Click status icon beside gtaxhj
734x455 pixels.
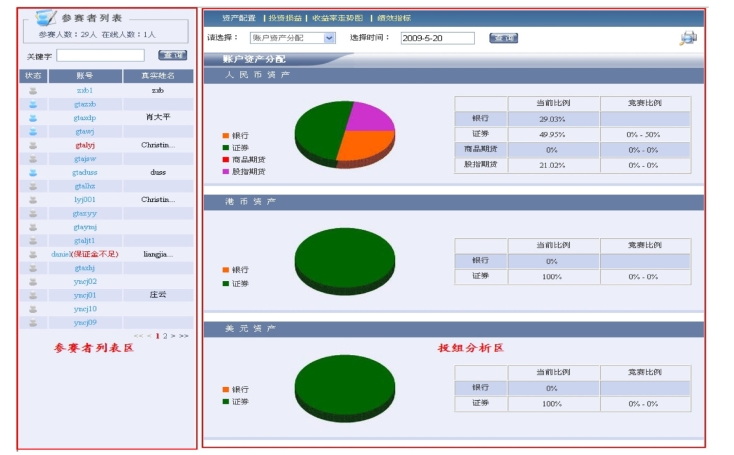pos(33,268)
